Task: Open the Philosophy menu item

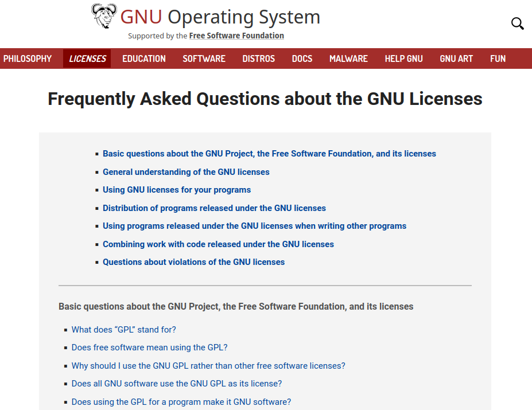Action: pos(28,58)
